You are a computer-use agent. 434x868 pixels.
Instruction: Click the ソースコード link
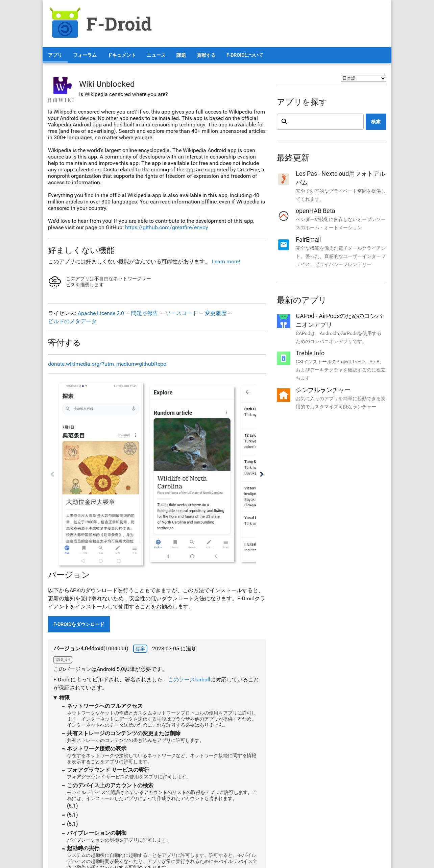click(181, 313)
